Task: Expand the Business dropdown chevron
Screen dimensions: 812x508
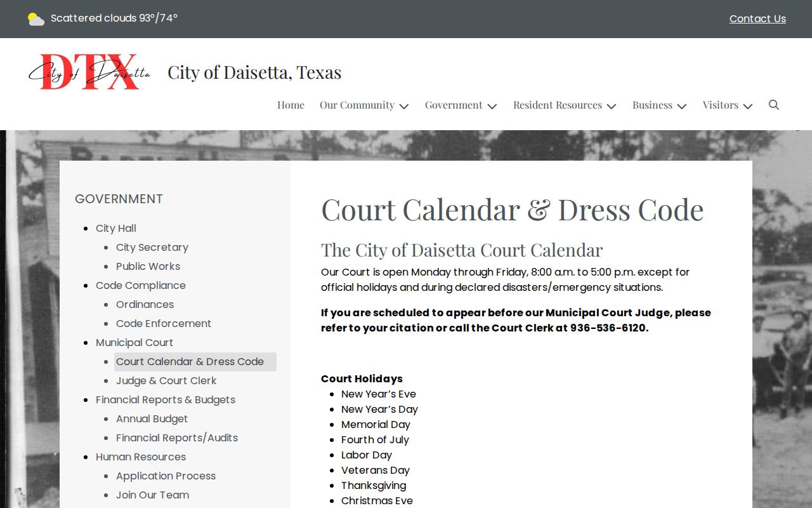Action: click(682, 106)
